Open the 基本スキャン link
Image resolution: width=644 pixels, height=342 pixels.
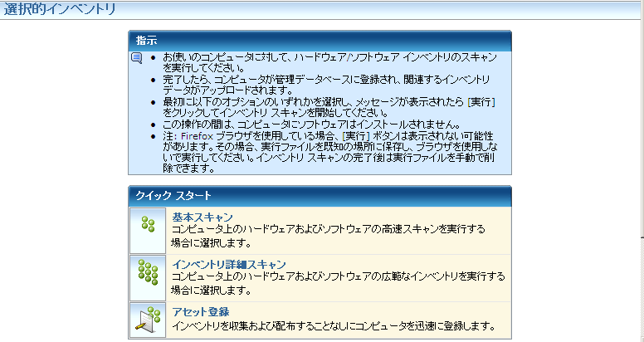click(x=202, y=217)
